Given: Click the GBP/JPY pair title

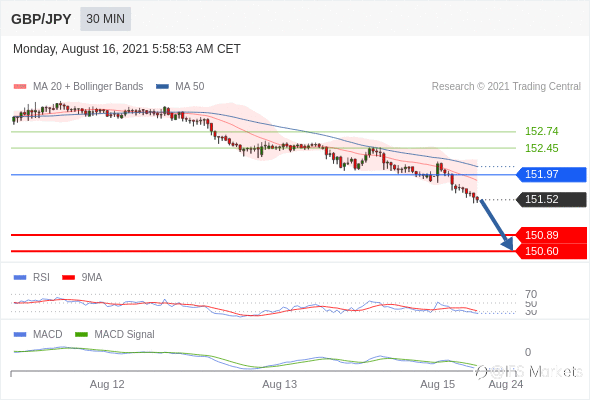Looking at the screenshot, I should 41,19.
